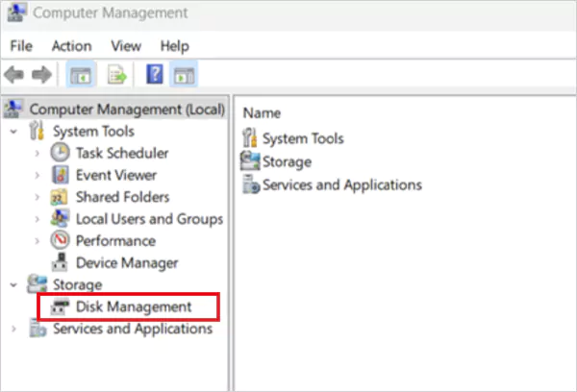This screenshot has width=577, height=392.
Task: Select Storage text in the right pane
Action: tap(287, 161)
